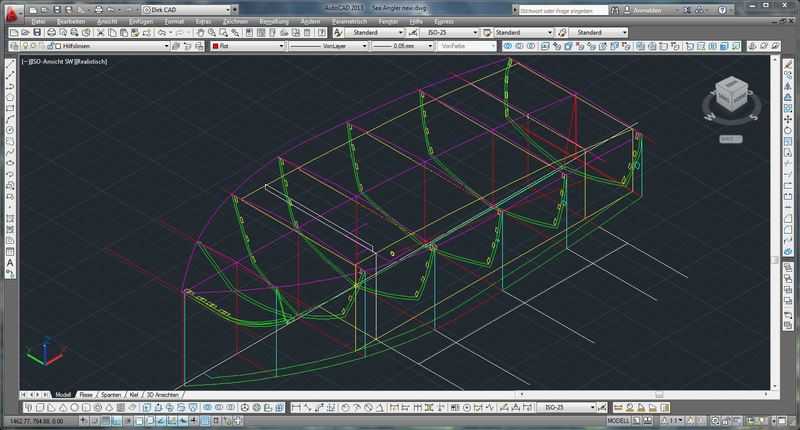Click the coordinate readout in status bar
This screenshot has width=800, height=430.
36,421
